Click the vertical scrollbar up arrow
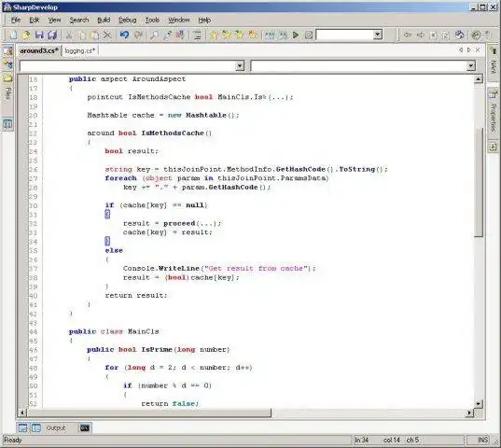Viewport: 501px width, 448px height. [x=478, y=79]
